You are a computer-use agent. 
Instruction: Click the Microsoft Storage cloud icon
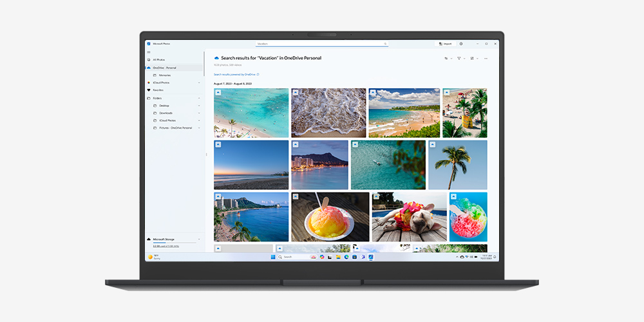click(149, 239)
